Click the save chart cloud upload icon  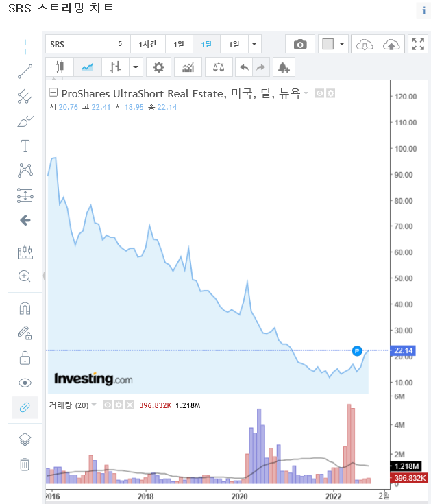[391, 44]
